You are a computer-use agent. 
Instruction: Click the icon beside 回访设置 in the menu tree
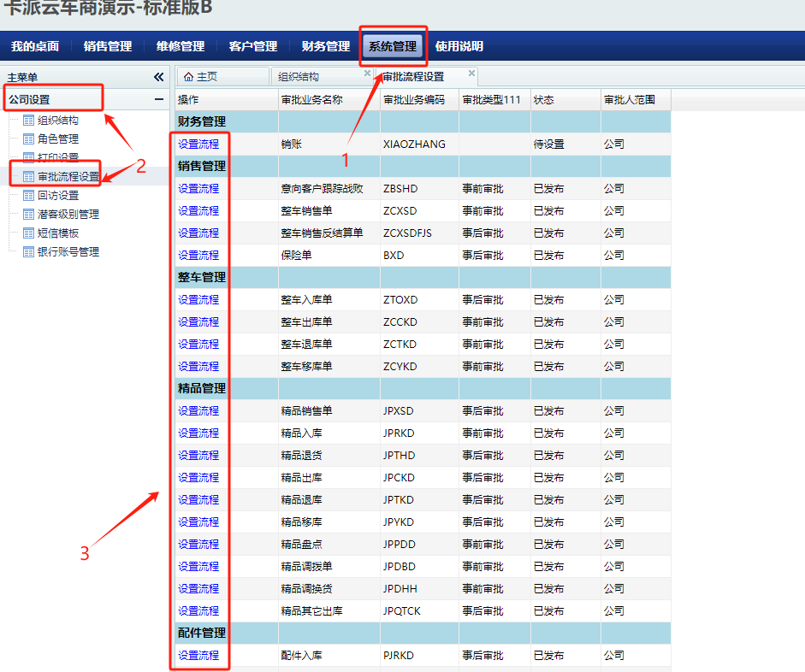coord(28,196)
